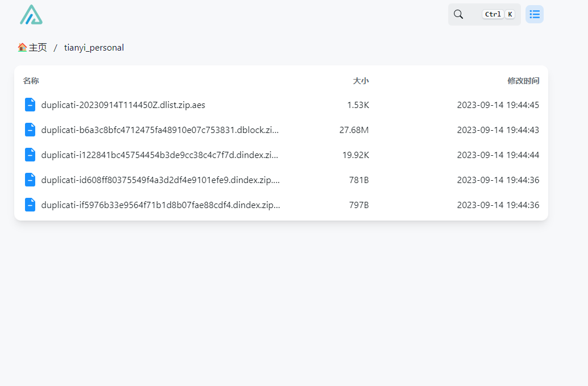Sort files by 大小 column header
588x386 pixels.
pyautogui.click(x=361, y=81)
